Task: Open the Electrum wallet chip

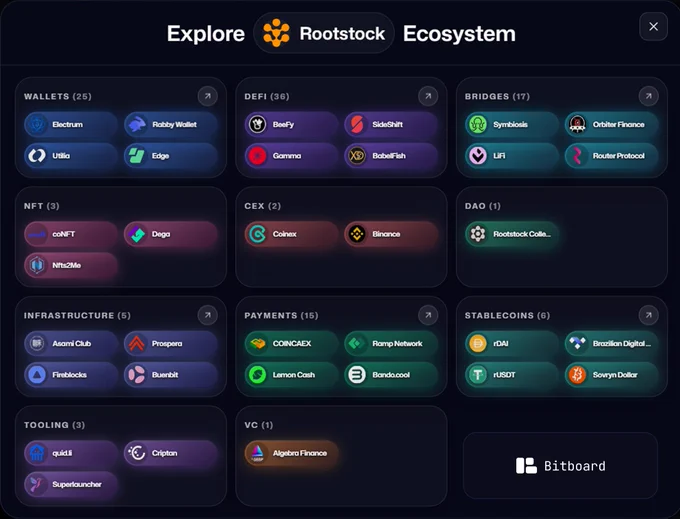Action: pos(71,124)
